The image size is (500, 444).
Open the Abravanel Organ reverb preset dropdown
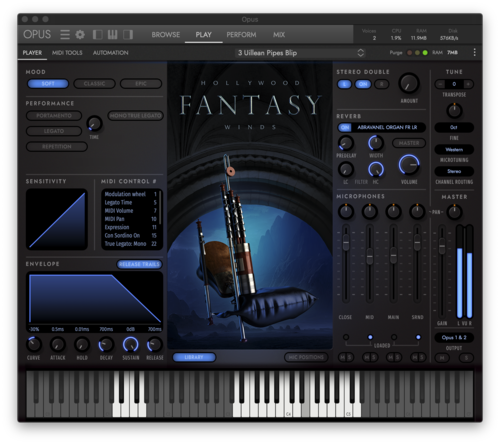pyautogui.click(x=387, y=127)
